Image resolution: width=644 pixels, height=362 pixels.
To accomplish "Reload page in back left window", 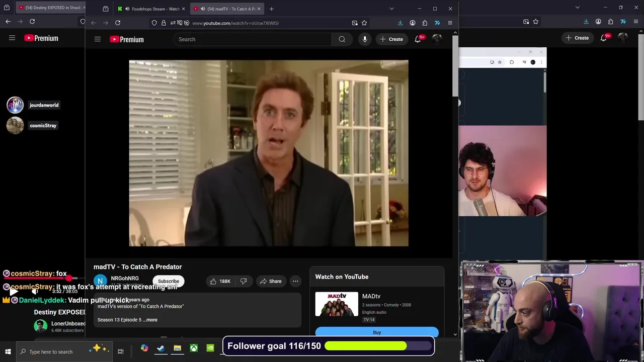I will (32, 21).
